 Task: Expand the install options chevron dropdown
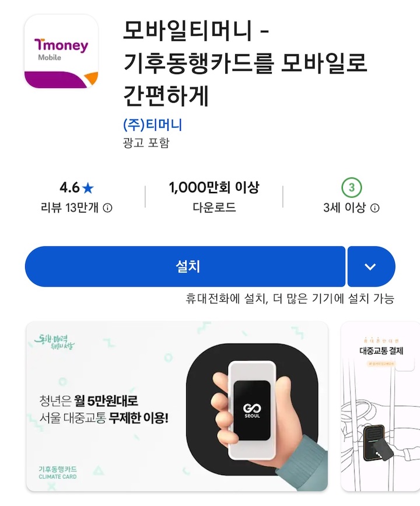pos(371,267)
